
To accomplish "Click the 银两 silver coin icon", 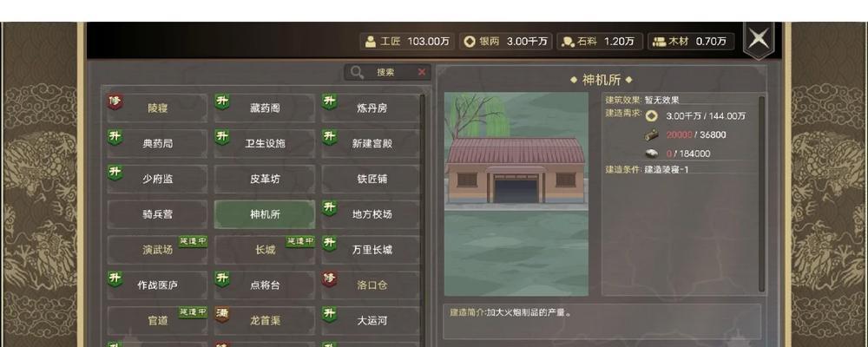I will (x=470, y=42).
